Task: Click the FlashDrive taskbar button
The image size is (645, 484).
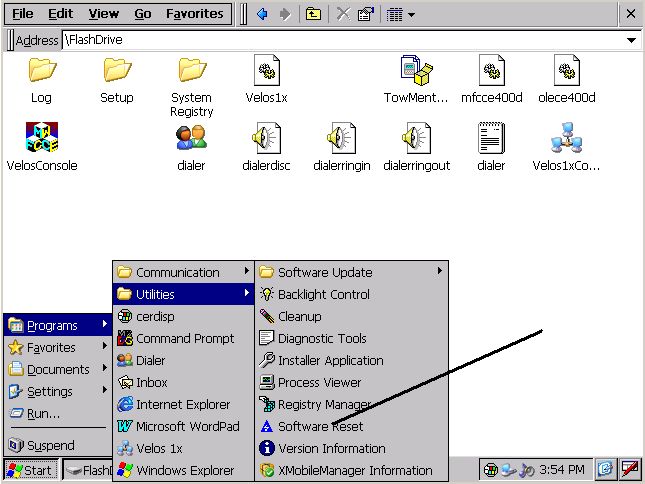Action: tap(88, 470)
